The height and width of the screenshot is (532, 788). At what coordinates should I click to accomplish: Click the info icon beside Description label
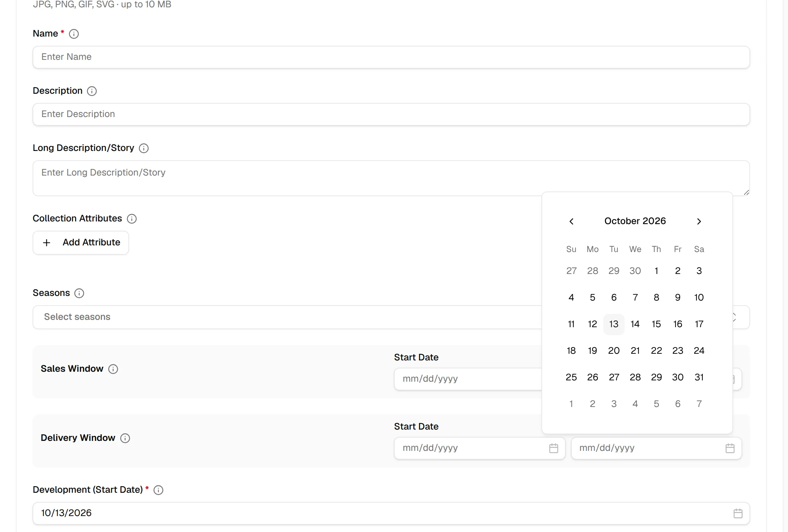(92, 91)
